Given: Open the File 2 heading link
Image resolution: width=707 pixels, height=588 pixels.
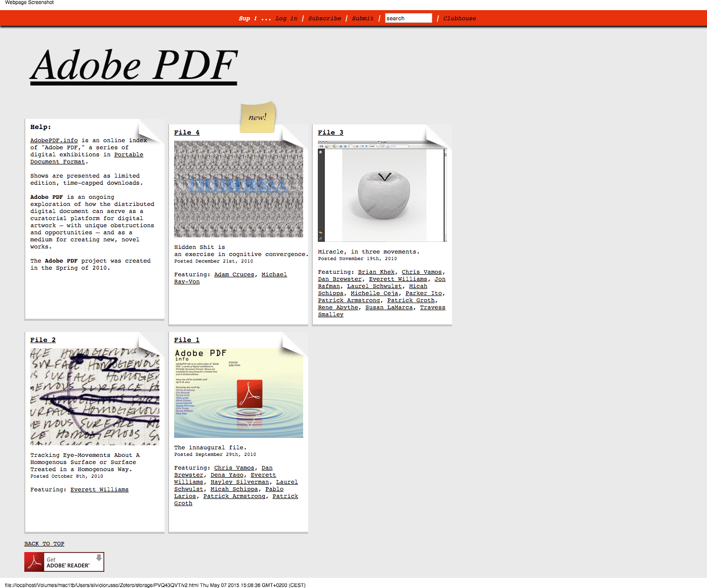Looking at the screenshot, I should coord(43,340).
